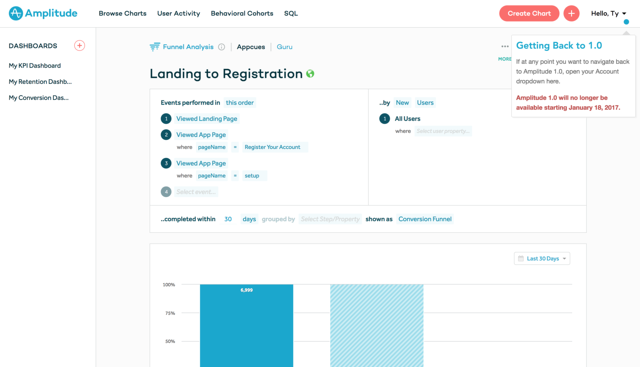Go to User Activity
Screen dimensions: 640x367
coord(179,13)
